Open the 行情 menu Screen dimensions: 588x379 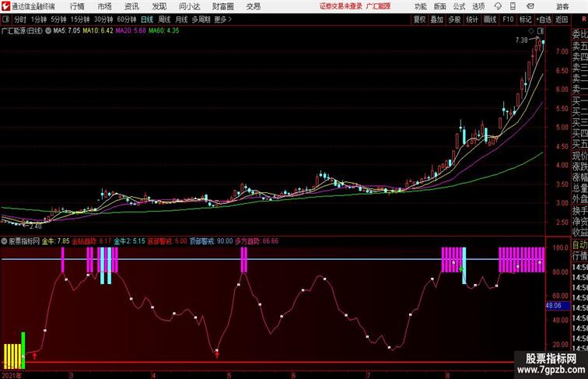click(77, 6)
